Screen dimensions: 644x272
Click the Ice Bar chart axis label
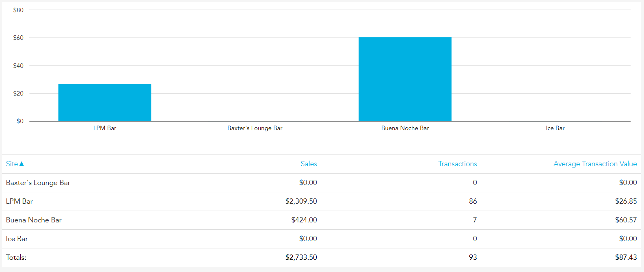pyautogui.click(x=555, y=128)
